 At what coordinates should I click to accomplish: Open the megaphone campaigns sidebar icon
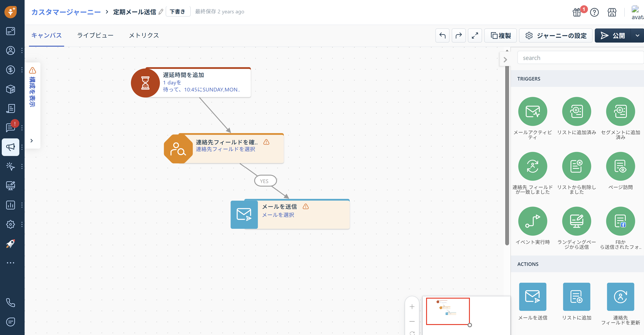tap(11, 147)
